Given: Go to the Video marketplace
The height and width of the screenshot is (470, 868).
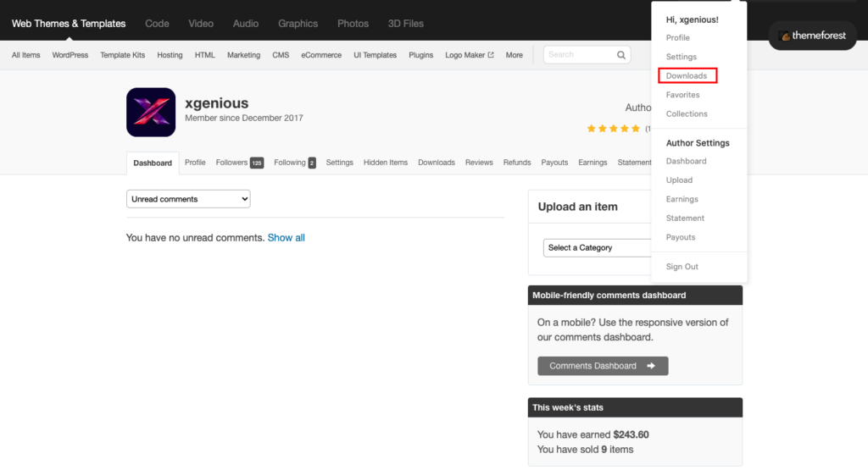Looking at the screenshot, I should 200,23.
